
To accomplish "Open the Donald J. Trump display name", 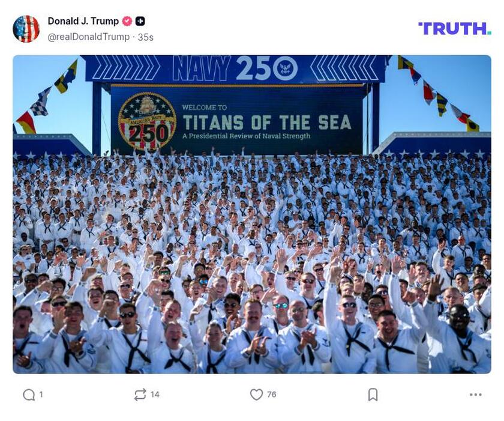I will (83, 21).
